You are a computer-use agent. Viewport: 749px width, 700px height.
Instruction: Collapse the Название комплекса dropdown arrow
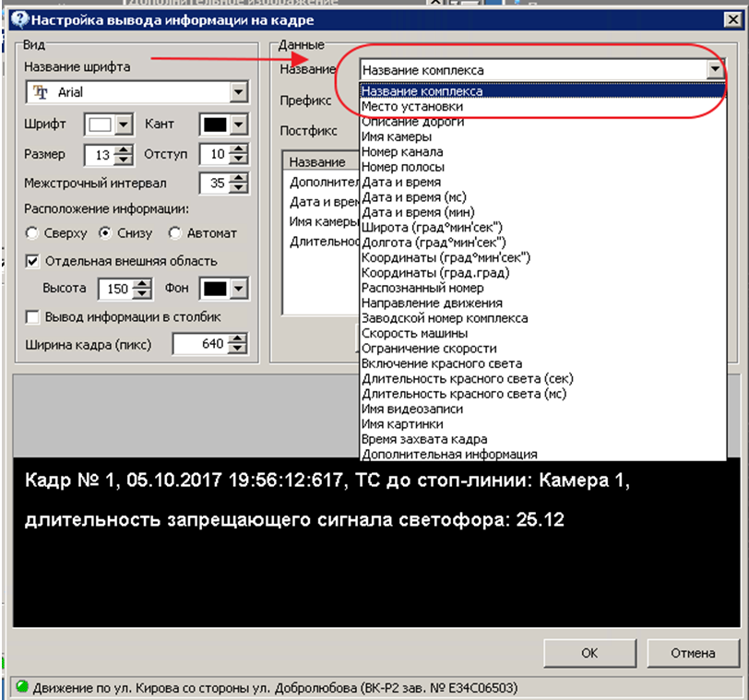714,70
